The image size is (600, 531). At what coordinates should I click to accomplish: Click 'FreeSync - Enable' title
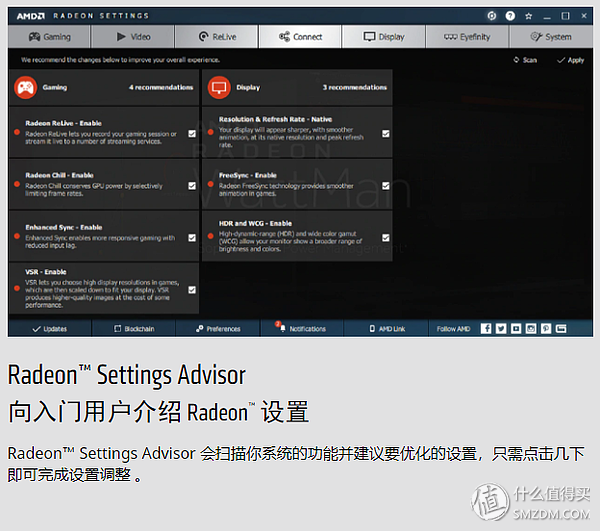click(x=248, y=175)
